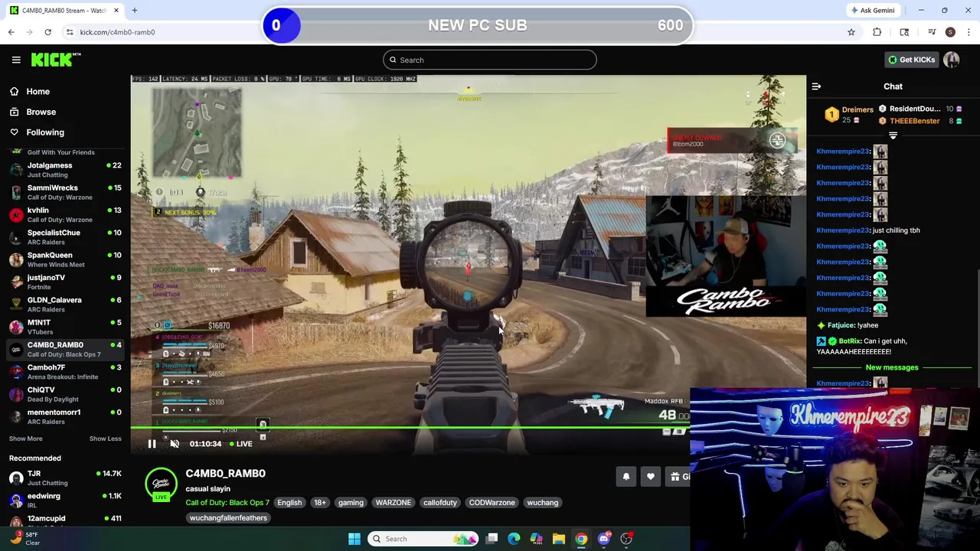The image size is (980, 551).
Task: Open SpecialistChue channel in sidebar
Action: pos(65,237)
